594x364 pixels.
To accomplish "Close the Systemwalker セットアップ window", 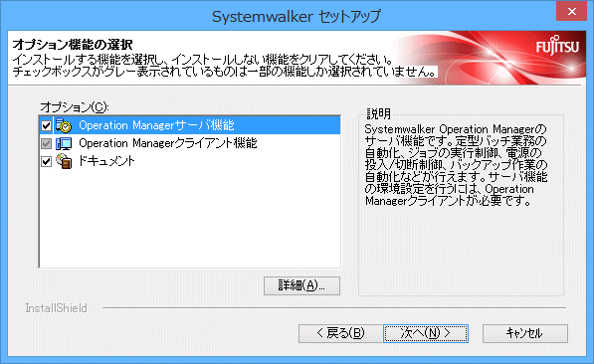I will tap(572, 11).
